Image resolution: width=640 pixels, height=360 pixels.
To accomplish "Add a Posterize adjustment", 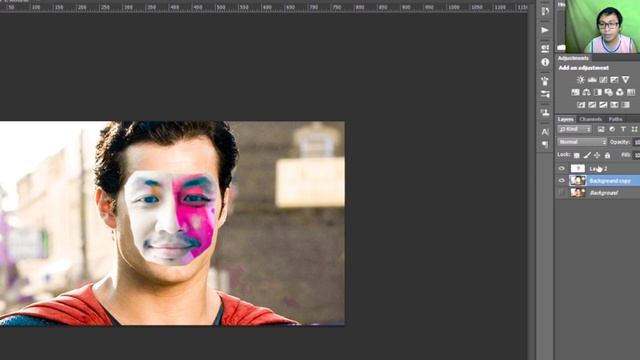I will click(x=592, y=105).
